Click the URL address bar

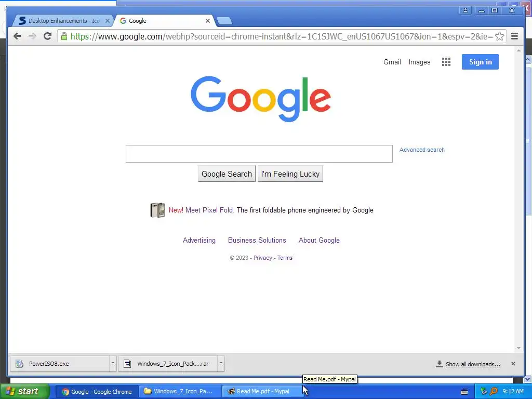pos(281,36)
